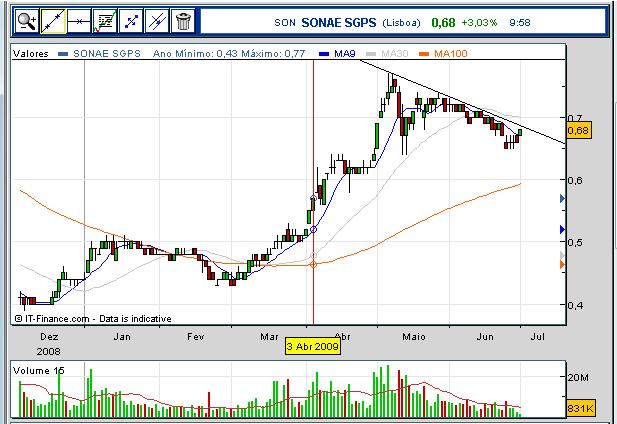The height and width of the screenshot is (424, 617).
Task: Click the Jul month label on time axis
Action: (538, 337)
